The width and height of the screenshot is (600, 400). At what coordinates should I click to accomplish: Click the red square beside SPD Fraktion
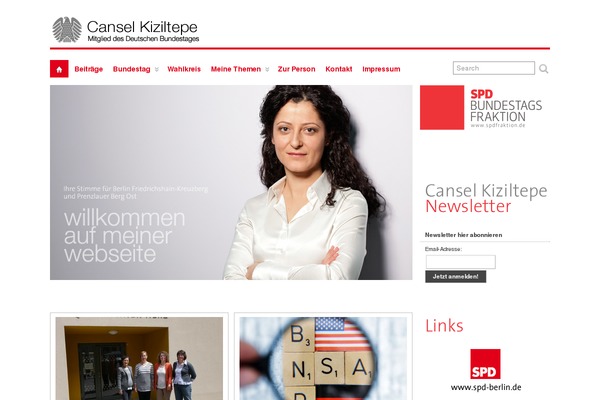pos(442,108)
